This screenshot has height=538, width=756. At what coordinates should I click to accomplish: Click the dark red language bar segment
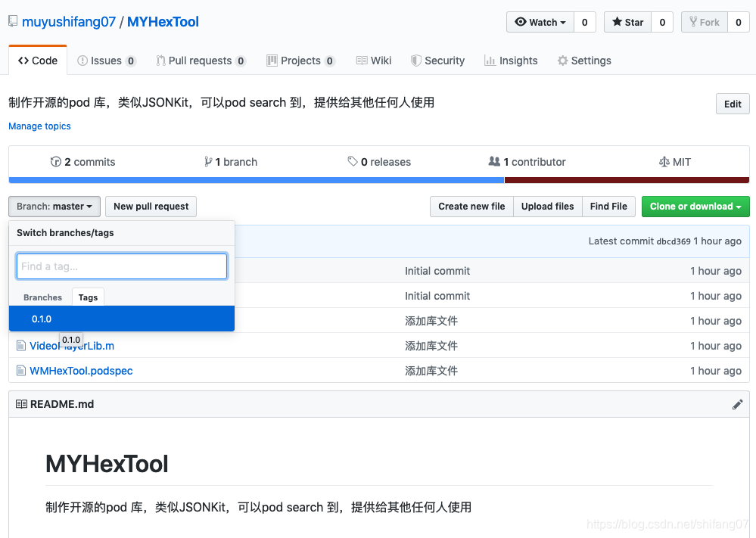[x=627, y=180]
